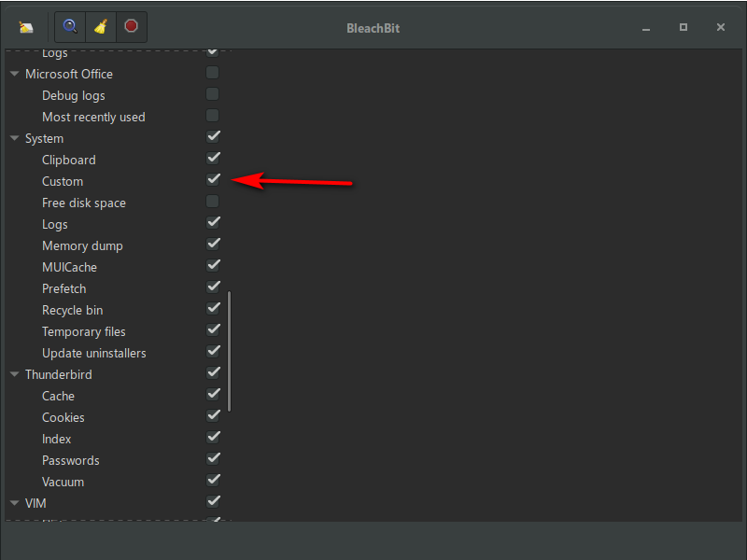Screen dimensions: 747x560
Task: Collapse the System group
Action: [x=15, y=138]
